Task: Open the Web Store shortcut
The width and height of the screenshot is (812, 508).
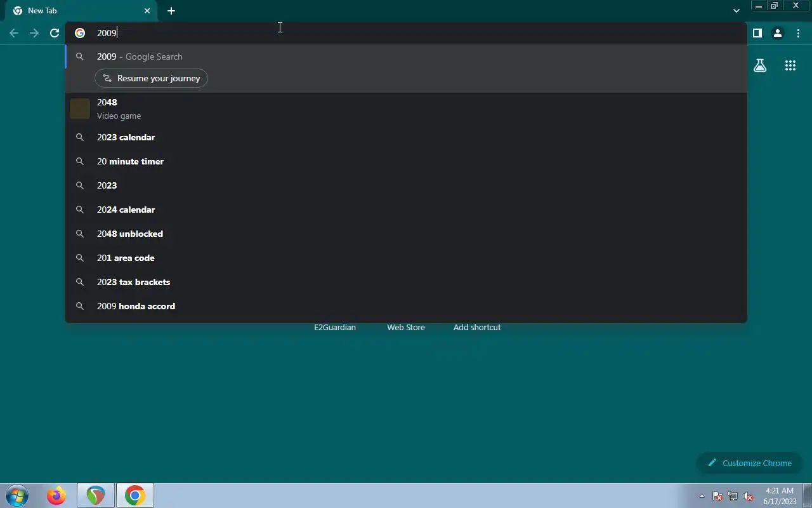Action: tap(406, 328)
